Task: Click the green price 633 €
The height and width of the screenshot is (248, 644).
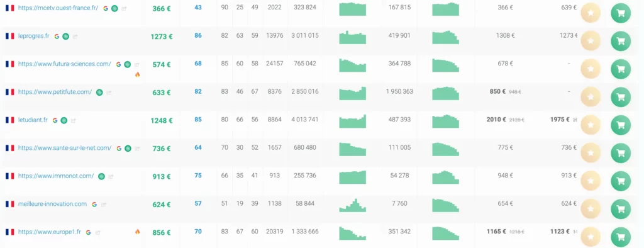Action: [x=162, y=93]
